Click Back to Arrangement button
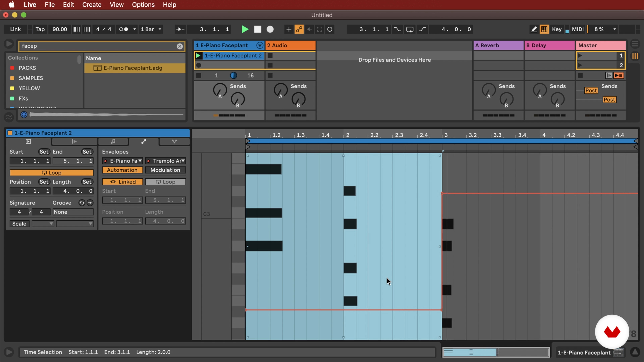The image size is (644, 362). point(619,75)
